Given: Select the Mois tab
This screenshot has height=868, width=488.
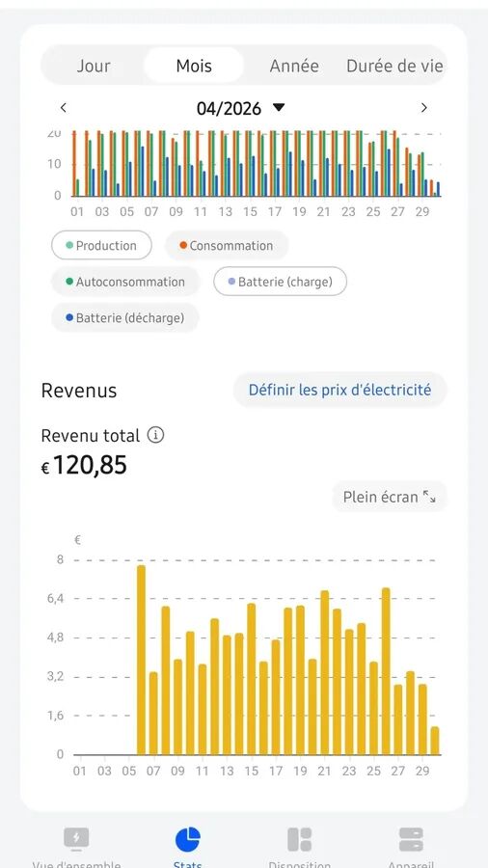Looking at the screenshot, I should point(194,66).
